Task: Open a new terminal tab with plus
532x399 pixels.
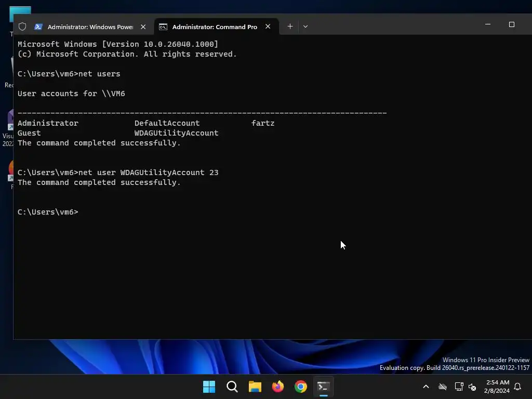Action: pos(290,26)
